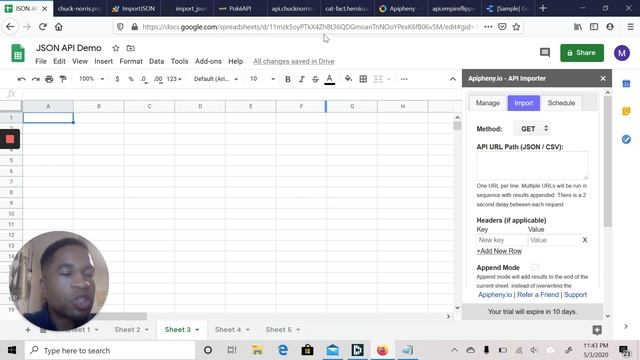This screenshot has height=360, width=640.
Task: Open Keep notes side panel
Action: (x=626, y=111)
